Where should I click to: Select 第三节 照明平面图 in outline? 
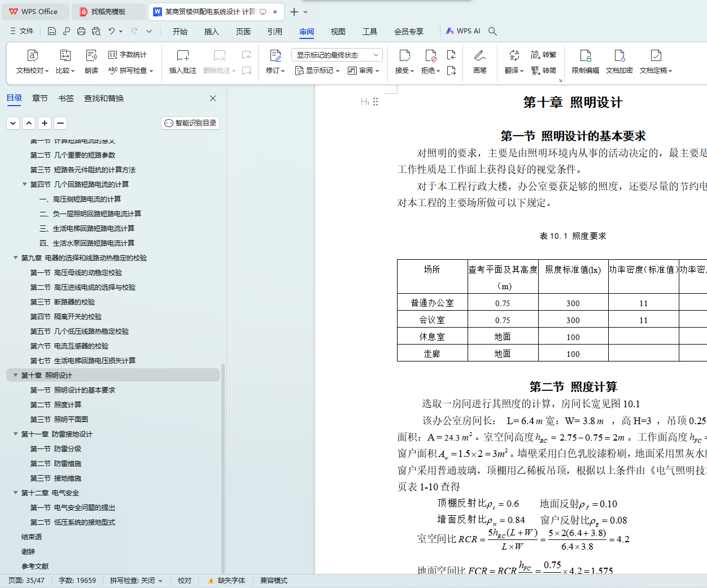click(x=59, y=419)
